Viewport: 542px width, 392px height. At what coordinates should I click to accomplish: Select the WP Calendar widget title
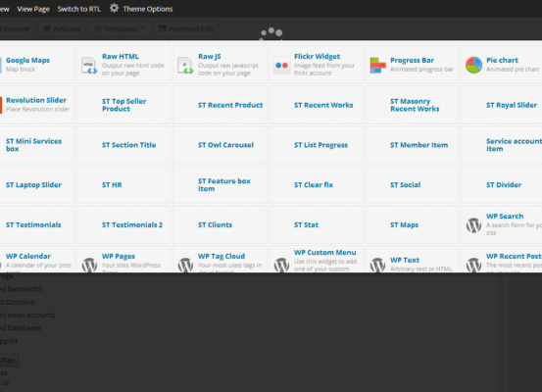(28, 256)
